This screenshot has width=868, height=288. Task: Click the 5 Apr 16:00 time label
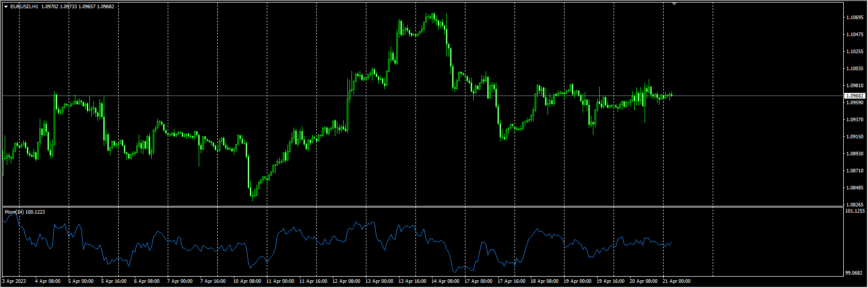[x=114, y=281]
